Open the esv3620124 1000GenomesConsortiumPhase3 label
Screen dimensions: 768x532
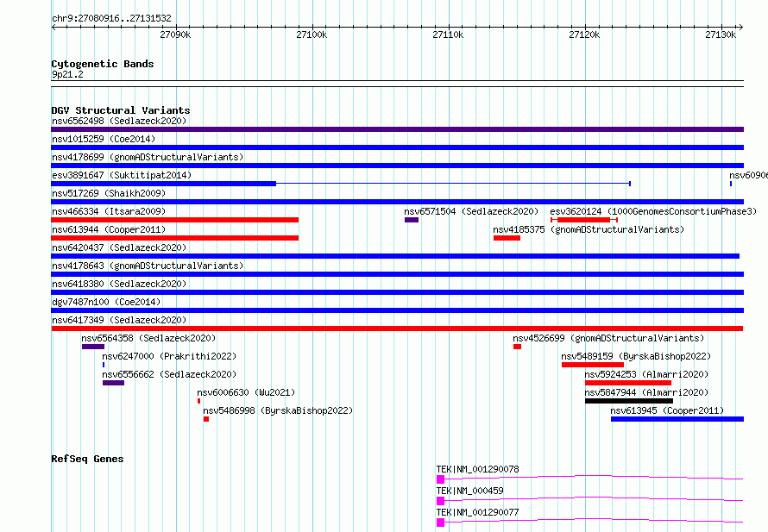653,211
